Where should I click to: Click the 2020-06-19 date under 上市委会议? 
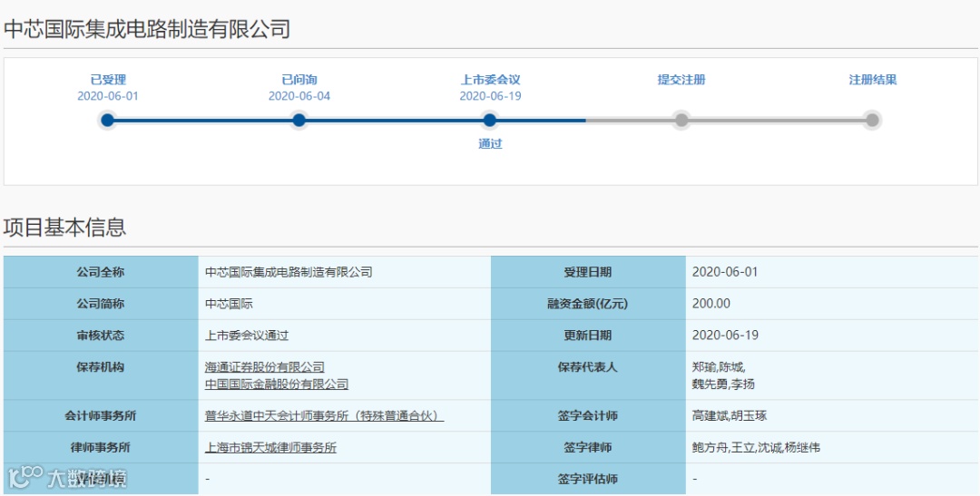[x=491, y=96]
